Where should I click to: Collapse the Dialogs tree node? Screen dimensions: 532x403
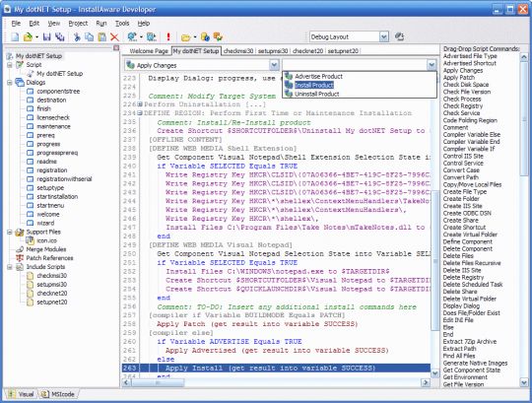click(10, 83)
